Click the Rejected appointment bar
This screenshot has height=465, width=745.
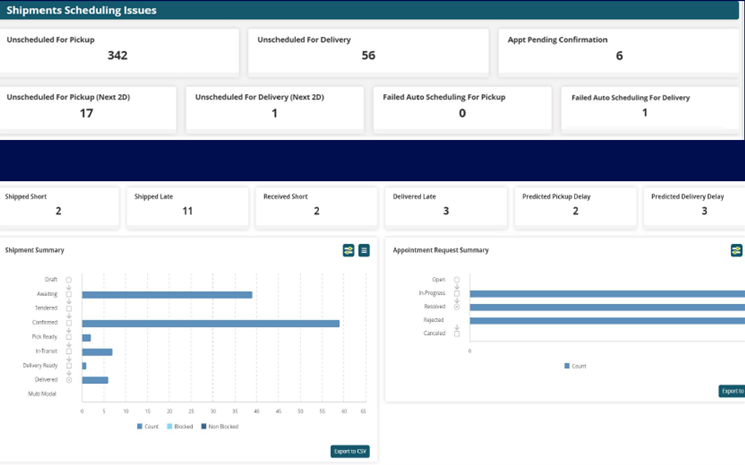pyautogui.click(x=607, y=321)
